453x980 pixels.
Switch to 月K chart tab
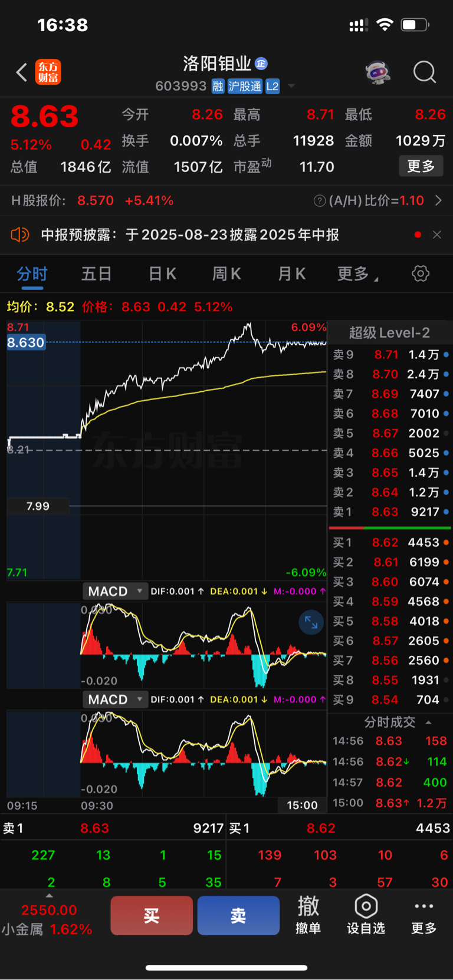(x=291, y=274)
